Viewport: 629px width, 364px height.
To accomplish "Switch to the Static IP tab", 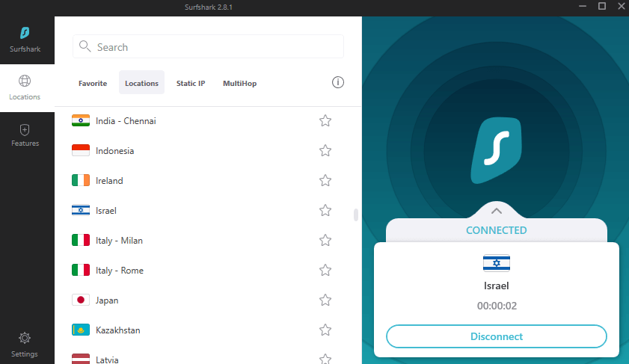I will 191,84.
